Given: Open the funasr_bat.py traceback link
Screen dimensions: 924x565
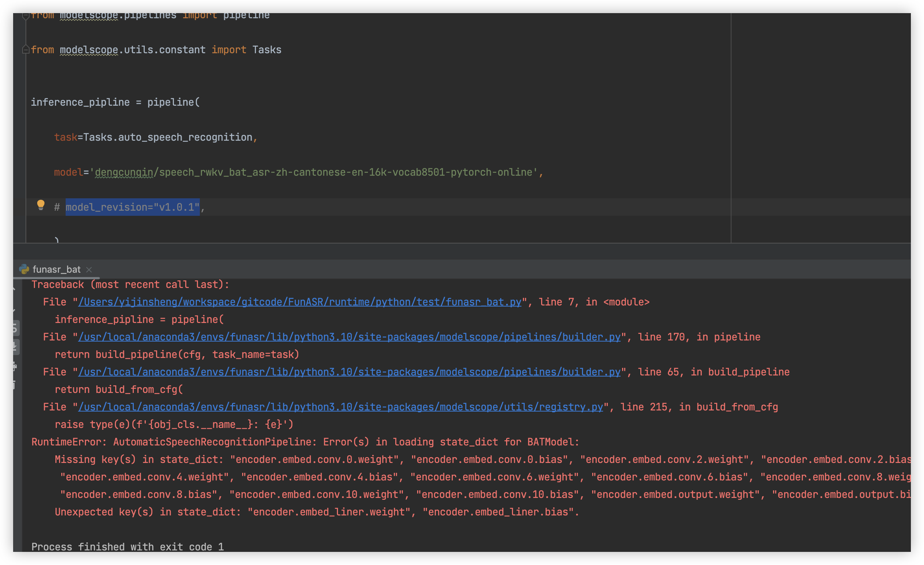Looking at the screenshot, I should coord(300,302).
